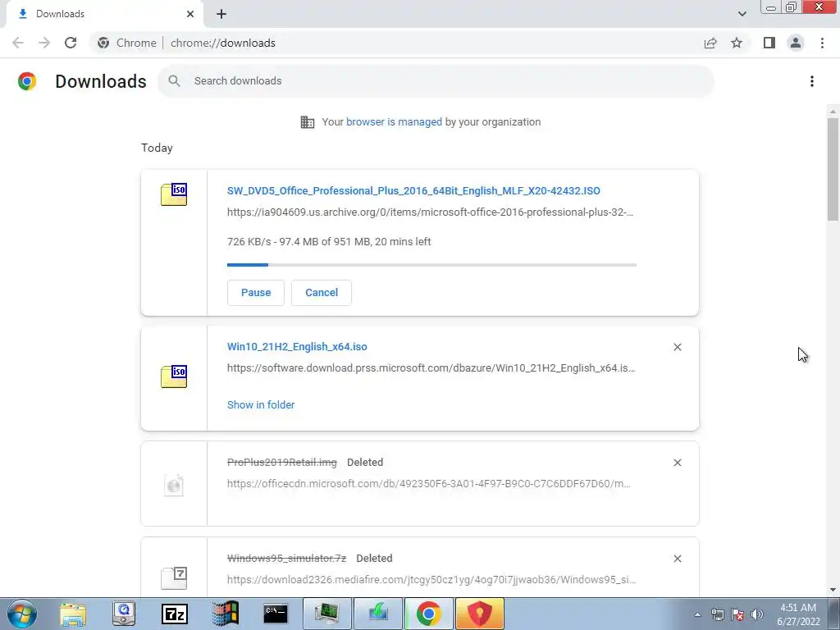Click the search magnifier icon
Image resolution: width=840 pixels, height=630 pixels.
point(174,81)
